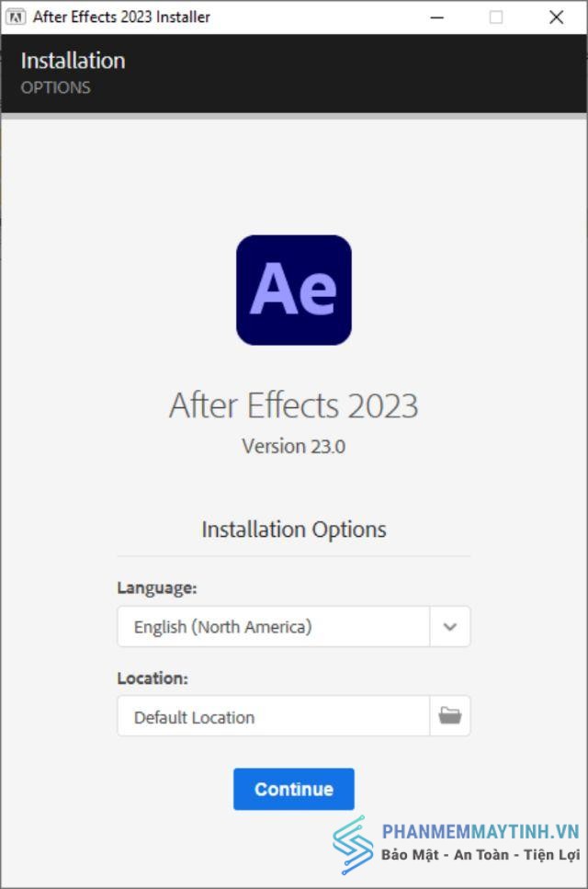
Task: Click the blue Continue button
Action: click(293, 789)
